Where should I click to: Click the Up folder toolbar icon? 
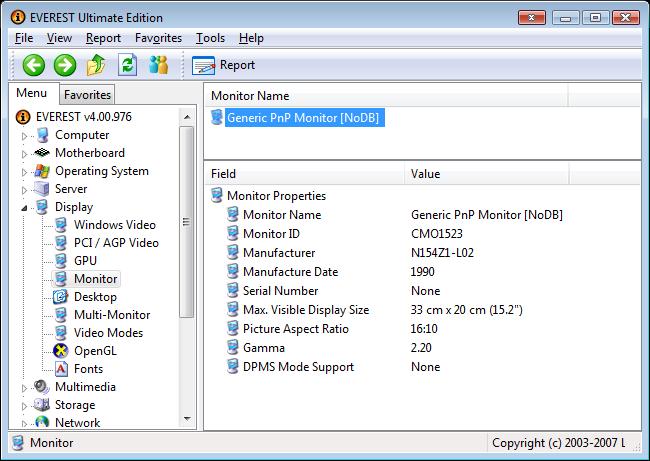(x=96, y=65)
